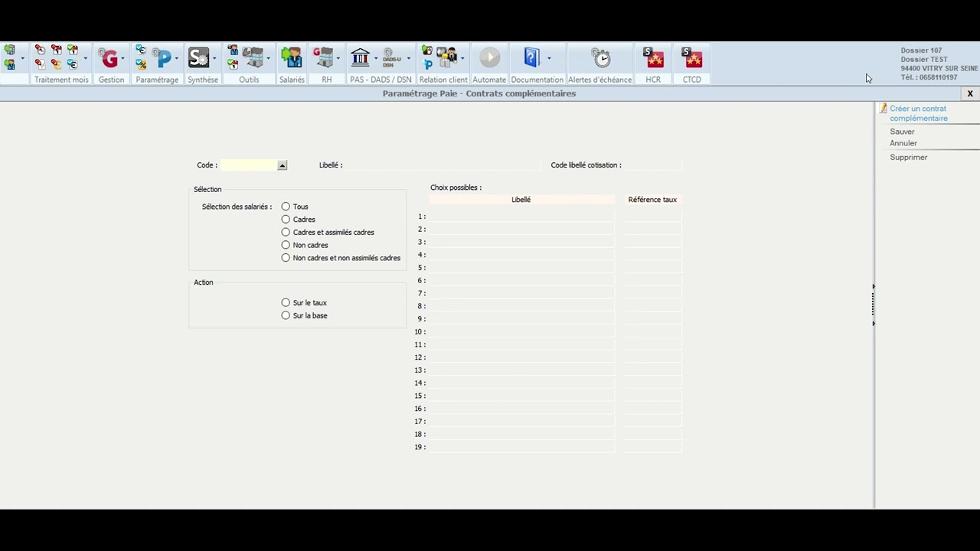Click the Créer un contrat notepad icon
Image resolution: width=980 pixels, height=551 pixels.
point(883,109)
